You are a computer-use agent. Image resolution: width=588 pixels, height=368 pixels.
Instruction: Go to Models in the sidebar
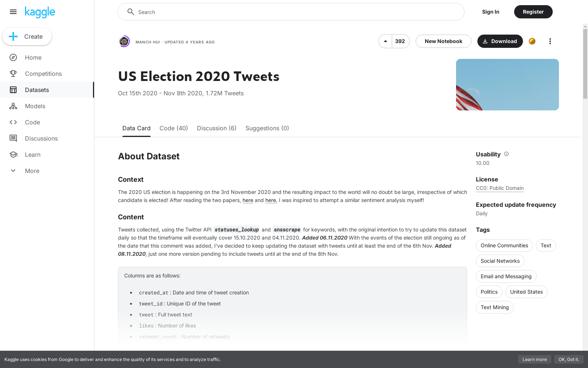pyautogui.click(x=35, y=106)
